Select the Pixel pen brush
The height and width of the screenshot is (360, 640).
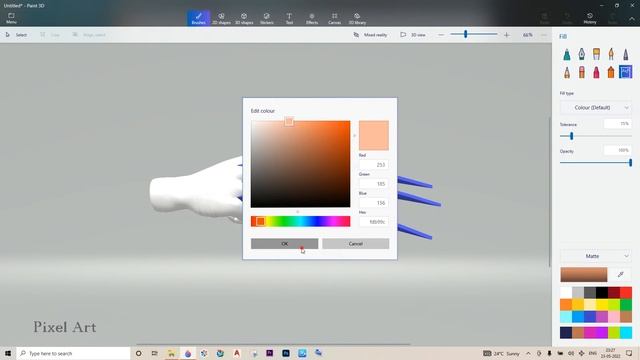pos(626,54)
